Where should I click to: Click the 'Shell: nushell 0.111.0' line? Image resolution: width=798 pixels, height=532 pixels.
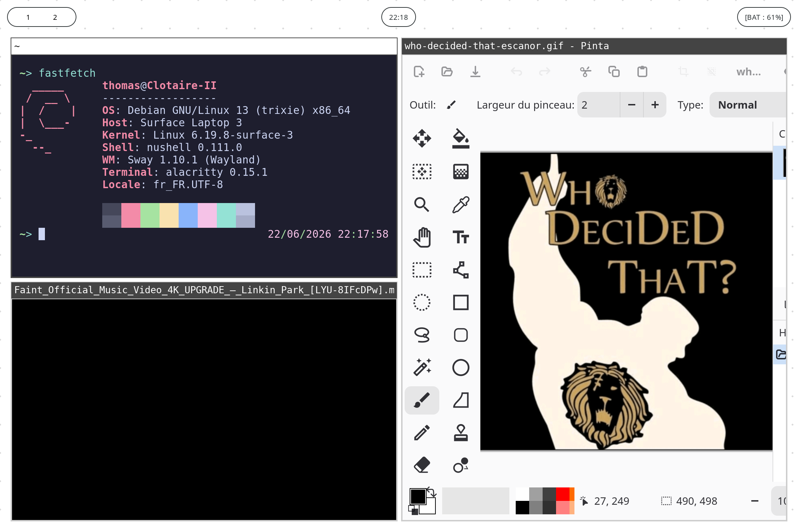click(x=172, y=148)
